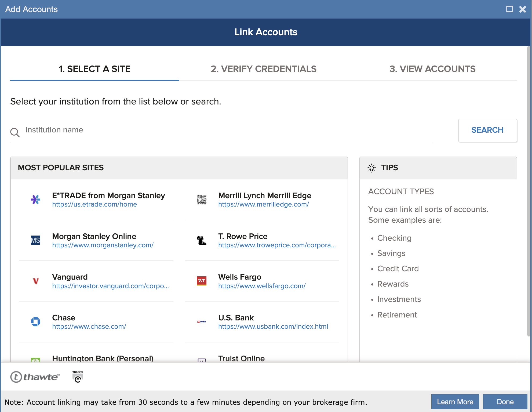
Task: Click the Morgan Stanley Online MS icon
Action: (x=36, y=240)
